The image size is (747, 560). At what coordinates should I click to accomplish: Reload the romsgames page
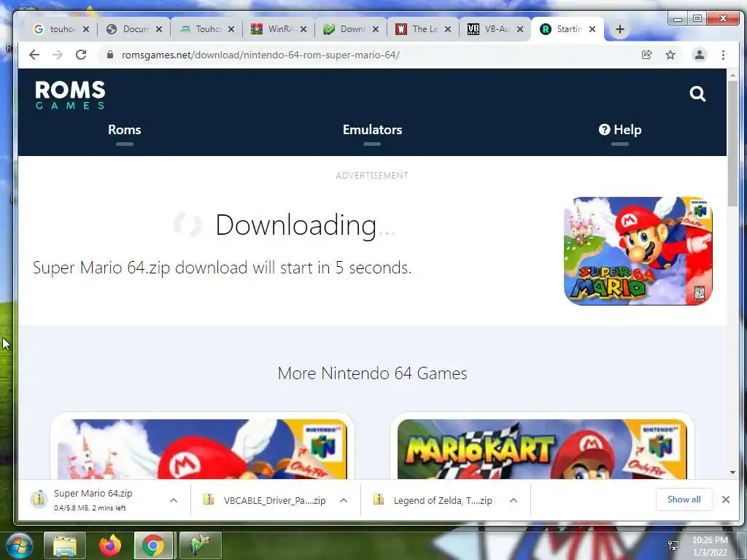[81, 55]
